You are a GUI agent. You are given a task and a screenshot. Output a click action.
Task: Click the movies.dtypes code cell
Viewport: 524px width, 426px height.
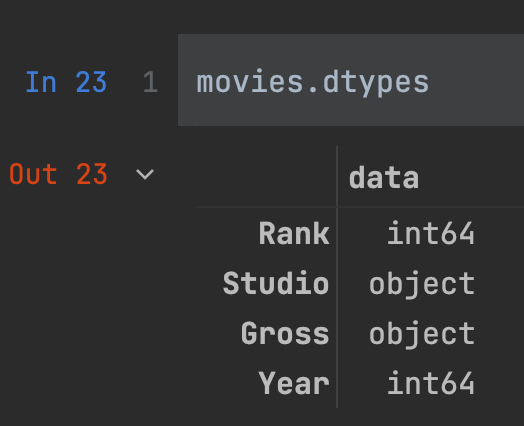tap(351, 80)
